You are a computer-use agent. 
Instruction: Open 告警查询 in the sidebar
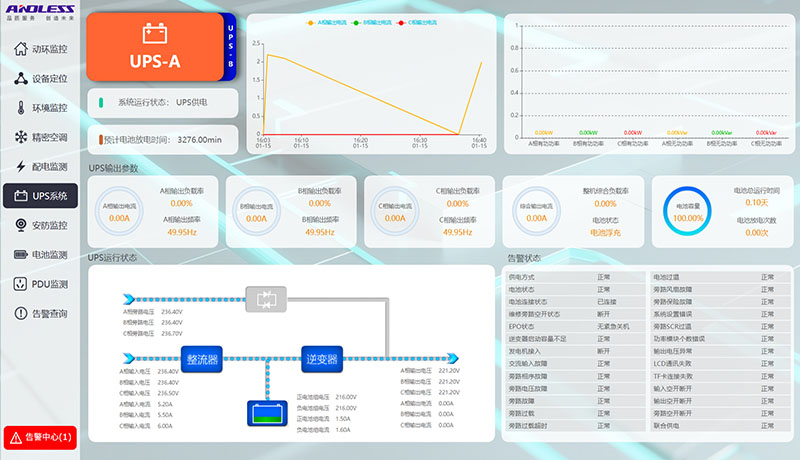tap(39, 313)
